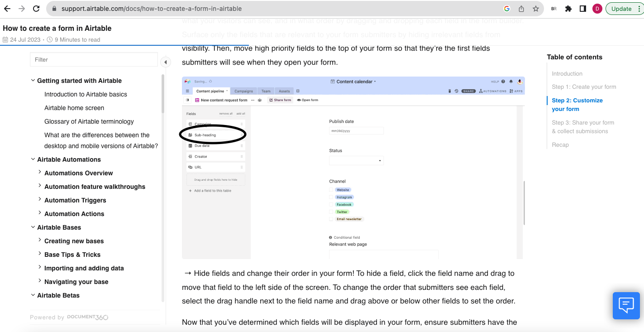Expand the Creating new bases chevron

[40, 240]
